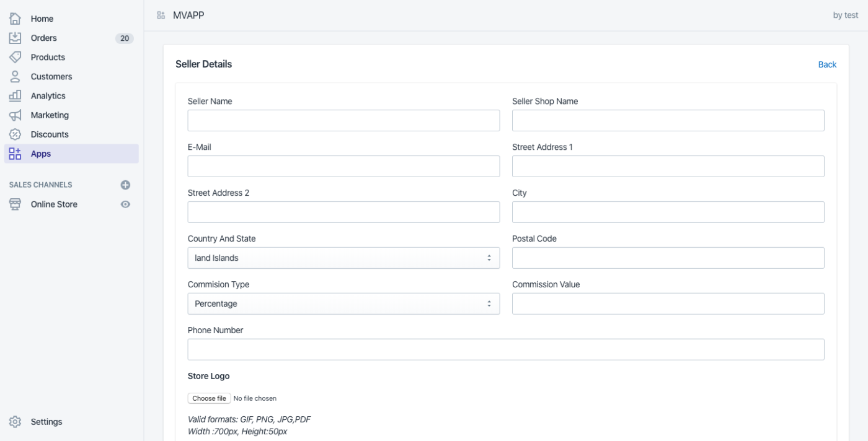Image resolution: width=868 pixels, height=441 pixels.
Task: Click the Street Address 2 field
Action: [343, 212]
